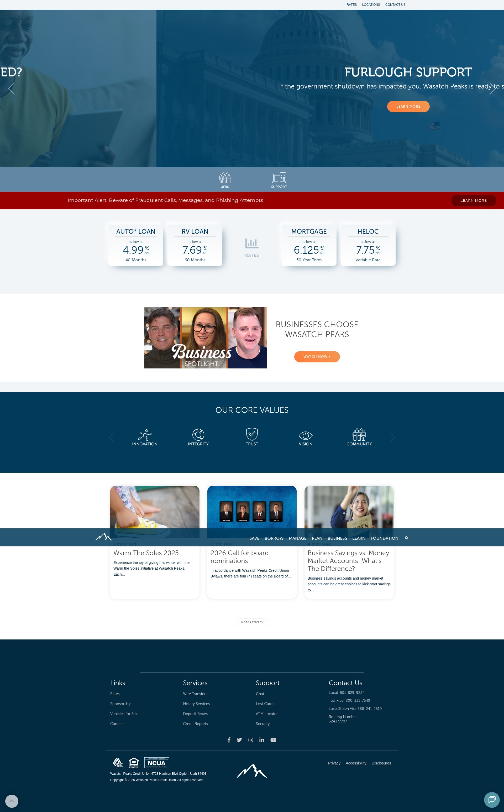Image resolution: width=504 pixels, height=812 pixels.
Task: Show previous core values with left arrow
Action: tap(111, 437)
